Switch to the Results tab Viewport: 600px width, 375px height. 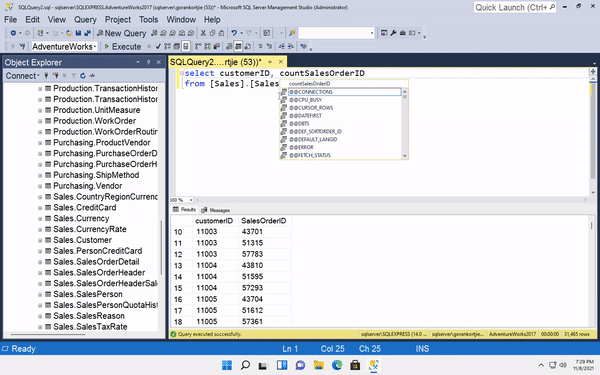click(x=184, y=210)
